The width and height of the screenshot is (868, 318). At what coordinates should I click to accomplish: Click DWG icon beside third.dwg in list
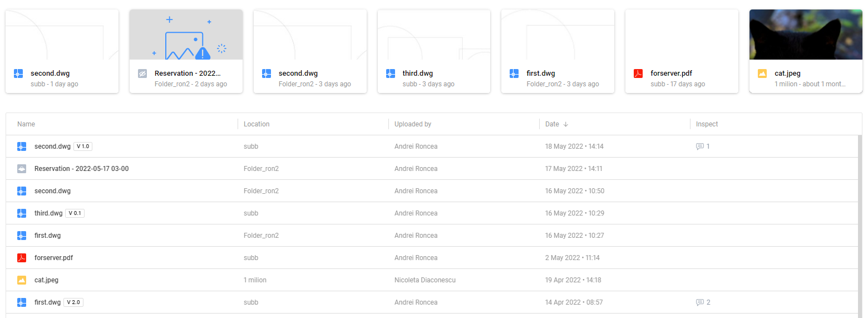[x=22, y=213]
